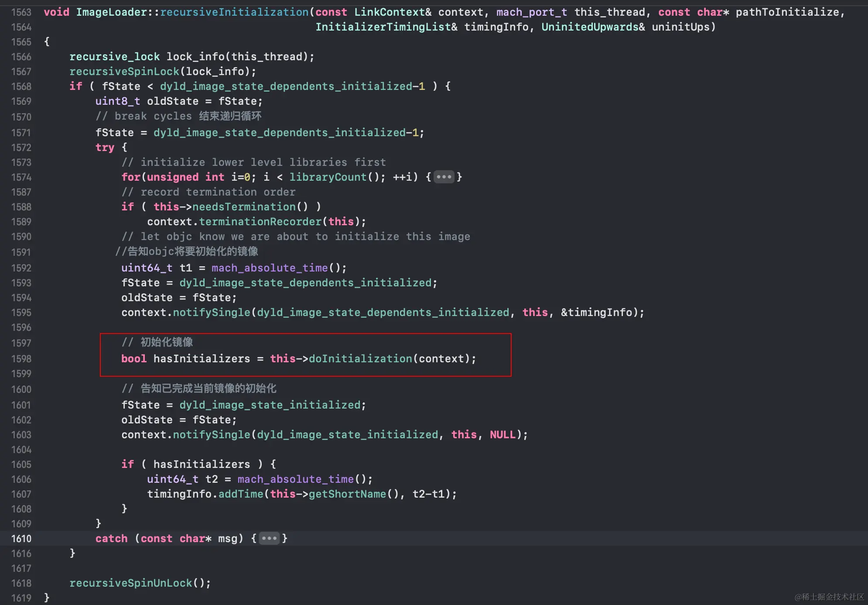The image size is (868, 605).
Task: Click recursiveSpinUnLock() call
Action: 140,583
